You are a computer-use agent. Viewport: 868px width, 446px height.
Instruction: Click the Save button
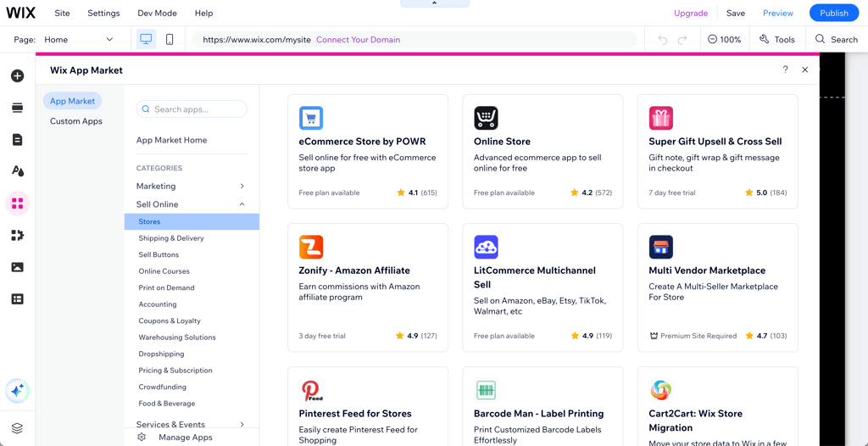(736, 13)
